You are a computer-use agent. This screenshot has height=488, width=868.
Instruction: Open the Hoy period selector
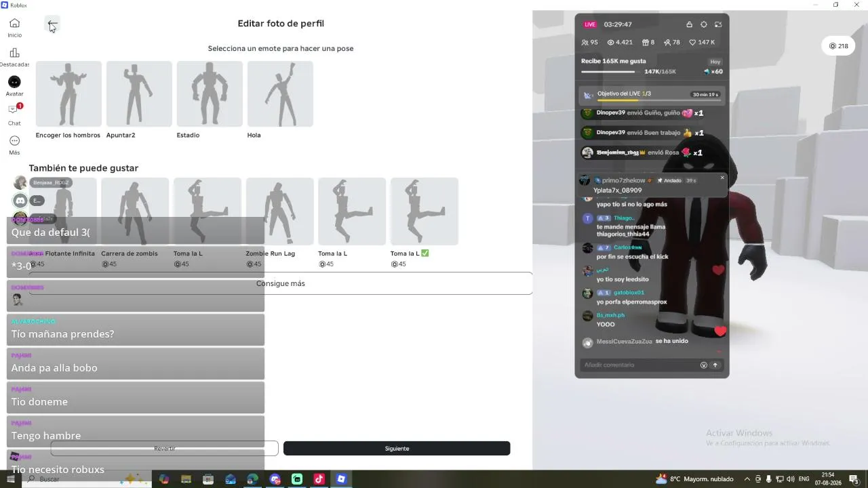(x=715, y=62)
